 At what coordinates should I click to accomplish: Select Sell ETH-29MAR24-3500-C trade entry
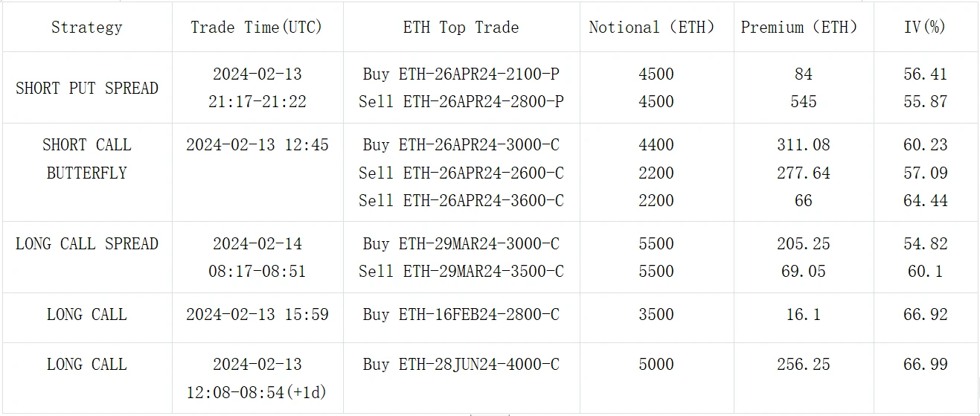(461, 272)
